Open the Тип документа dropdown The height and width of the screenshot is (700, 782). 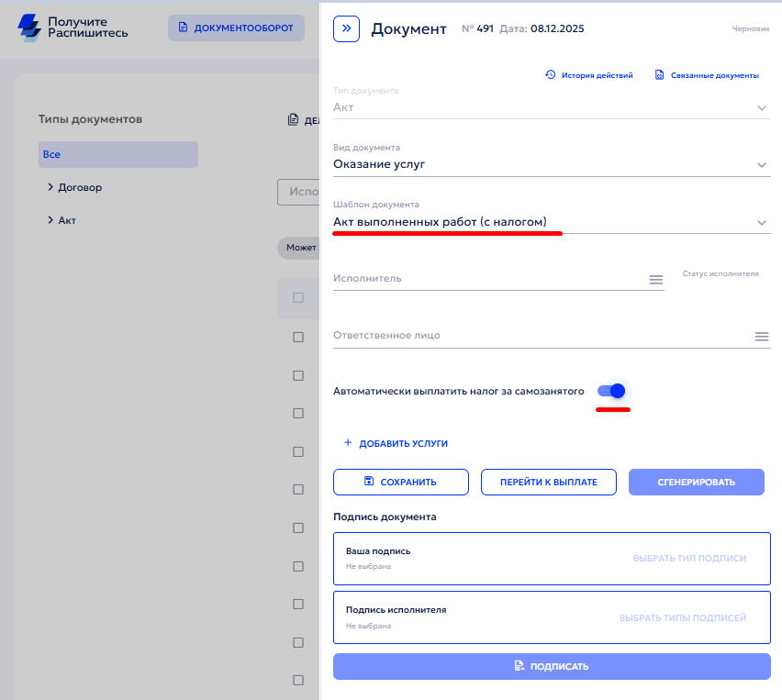pos(552,107)
